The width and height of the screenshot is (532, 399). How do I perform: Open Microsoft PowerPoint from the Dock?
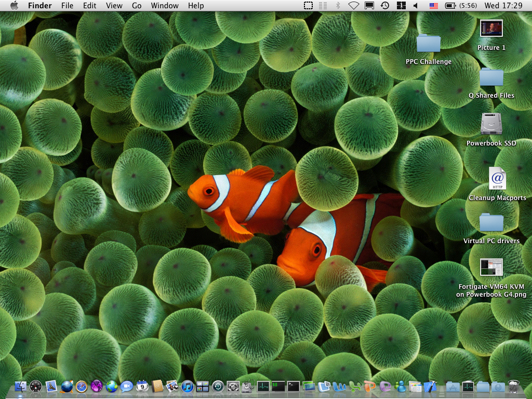[370, 387]
